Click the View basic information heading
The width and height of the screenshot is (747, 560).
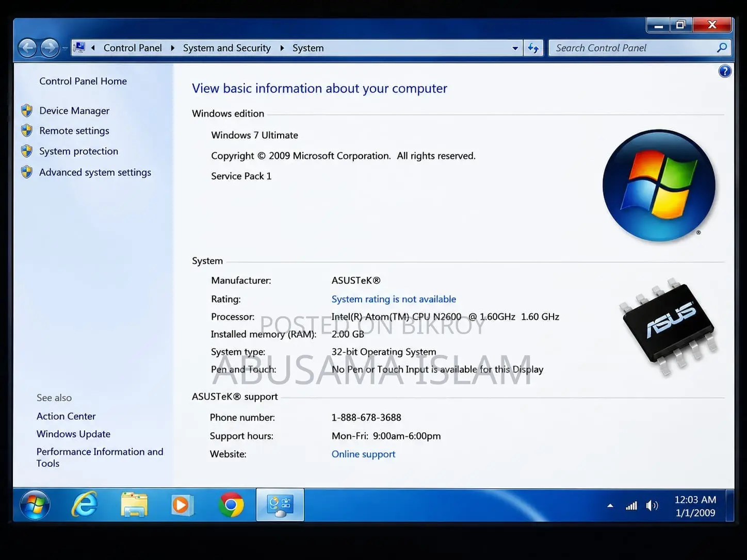pyautogui.click(x=319, y=88)
